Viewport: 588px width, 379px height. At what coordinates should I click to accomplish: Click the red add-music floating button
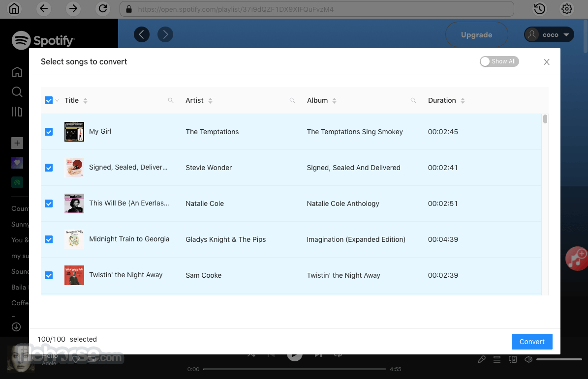point(577,259)
